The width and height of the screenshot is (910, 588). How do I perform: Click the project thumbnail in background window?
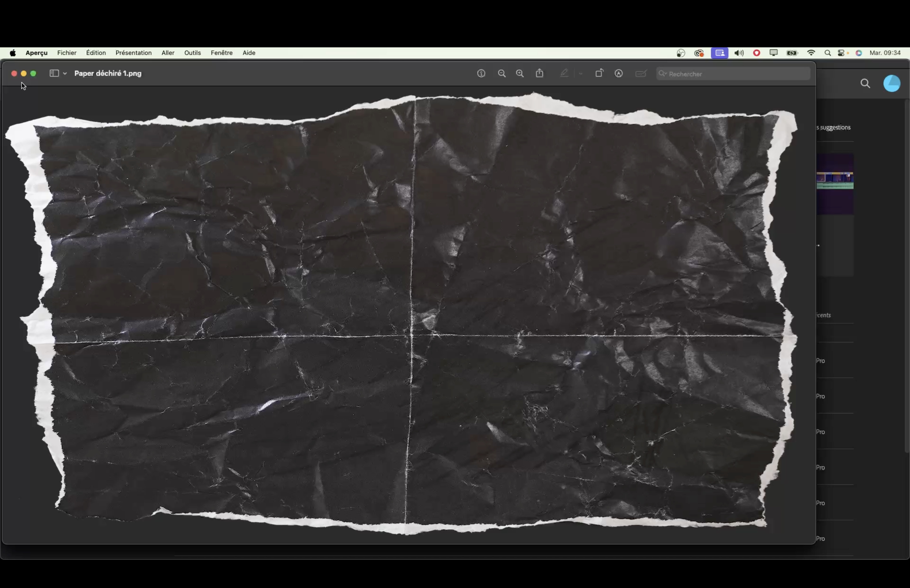pos(835,183)
